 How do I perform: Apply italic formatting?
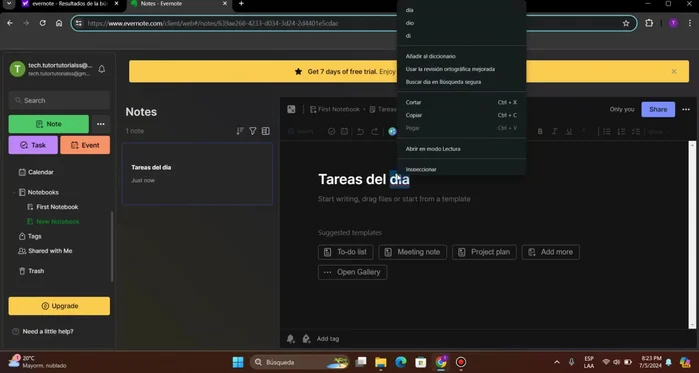tap(555, 131)
